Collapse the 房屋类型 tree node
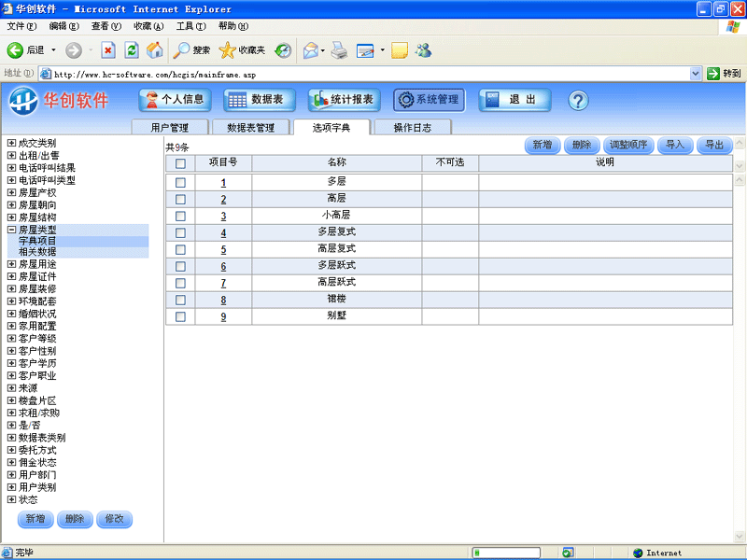Viewport: 747px width, 560px height. click(11, 230)
